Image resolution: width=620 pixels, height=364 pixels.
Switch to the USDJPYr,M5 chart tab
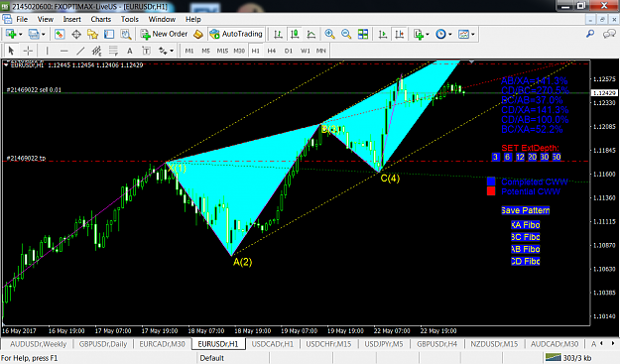point(384,344)
